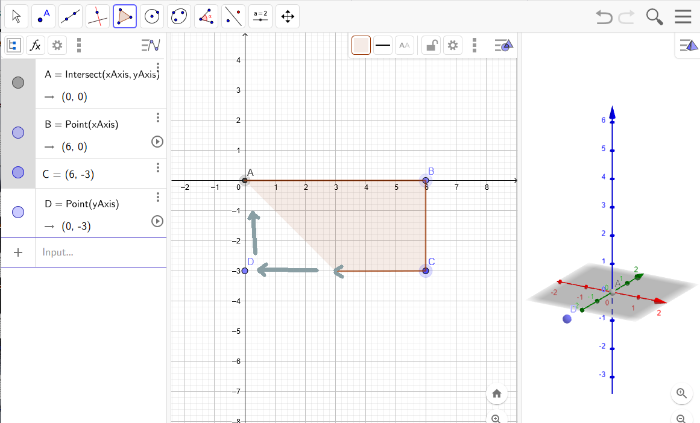This screenshot has width=700, height=423.
Task: Toggle the 3D view style bar
Action: click(x=688, y=45)
